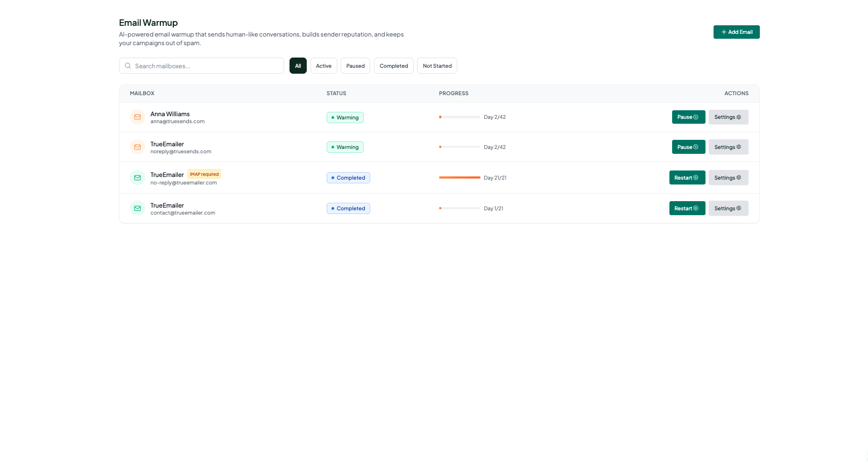Show Not Started mailboxes

(437, 66)
